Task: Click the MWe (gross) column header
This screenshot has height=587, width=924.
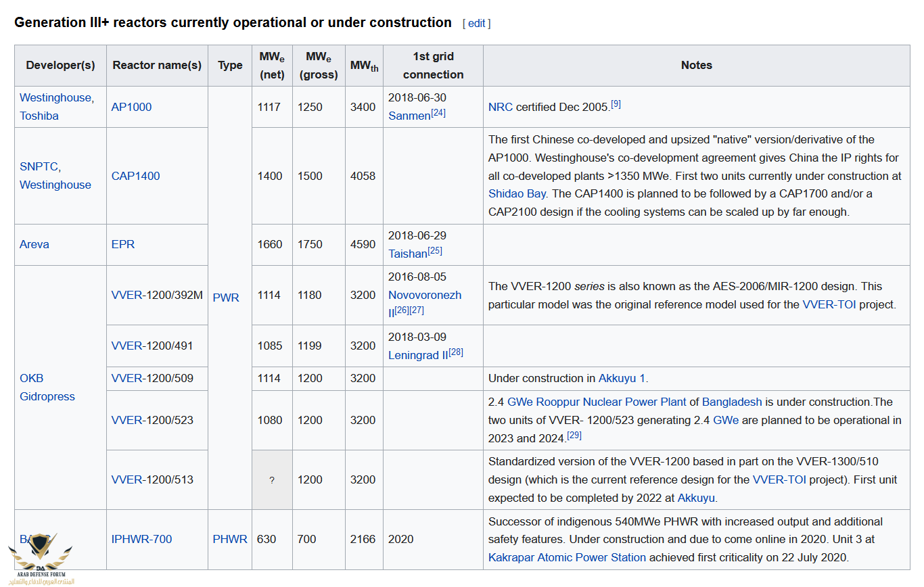Action: click(x=319, y=66)
